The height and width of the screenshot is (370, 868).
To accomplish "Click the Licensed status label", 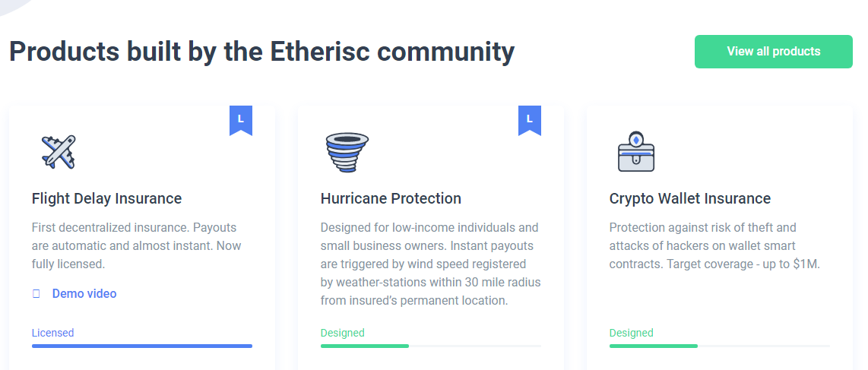I will pyautogui.click(x=52, y=332).
